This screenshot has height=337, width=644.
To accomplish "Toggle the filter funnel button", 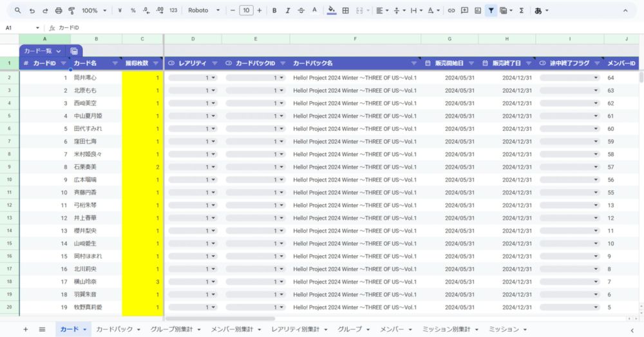I will coord(491,11).
